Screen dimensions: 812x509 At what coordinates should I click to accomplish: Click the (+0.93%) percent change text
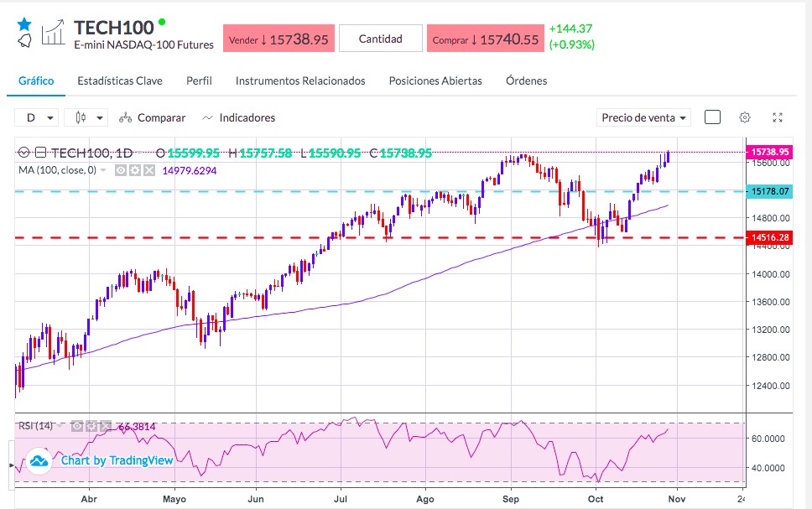pyautogui.click(x=572, y=44)
